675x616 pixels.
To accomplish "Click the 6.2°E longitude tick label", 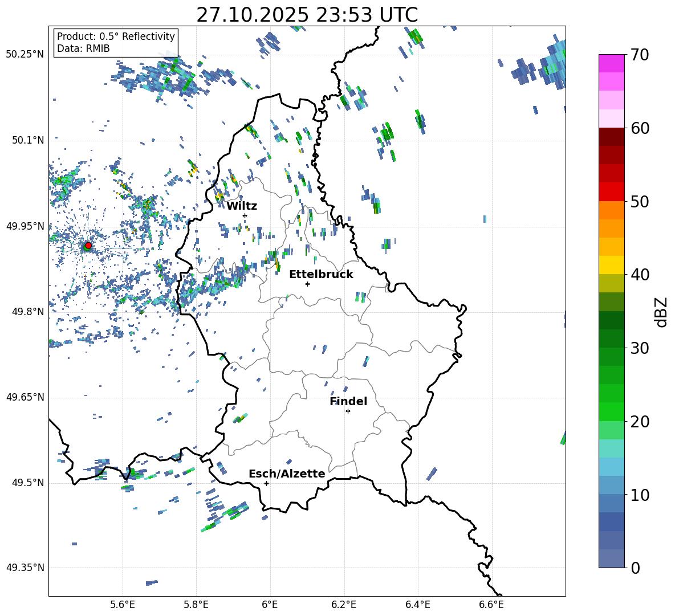I will (x=344, y=604).
